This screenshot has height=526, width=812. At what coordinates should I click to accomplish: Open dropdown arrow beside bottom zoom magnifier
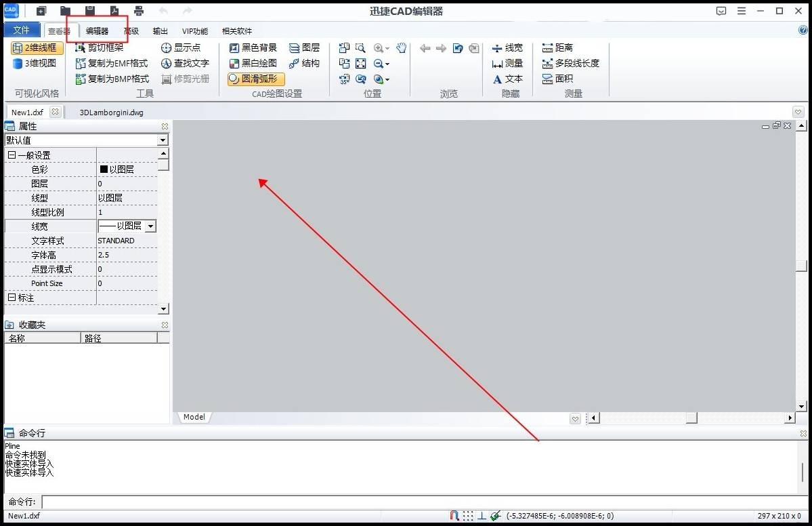tap(387, 80)
